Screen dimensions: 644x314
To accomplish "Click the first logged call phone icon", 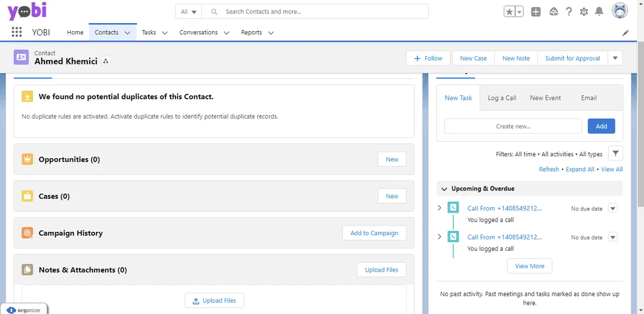I will (453, 208).
